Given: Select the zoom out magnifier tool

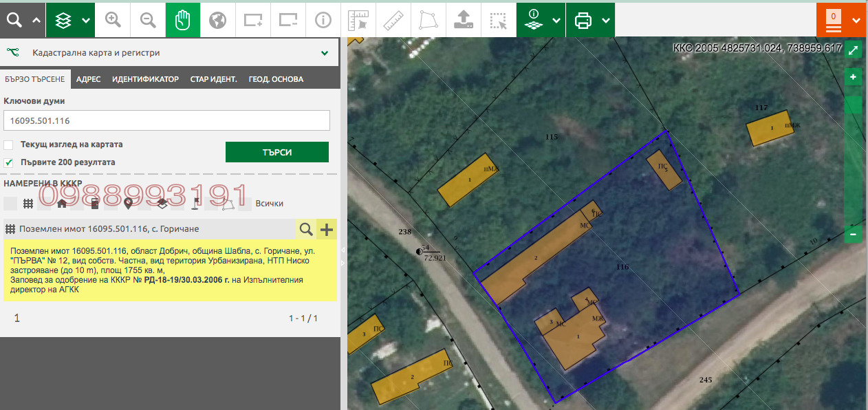Looking at the screenshot, I should (x=148, y=20).
